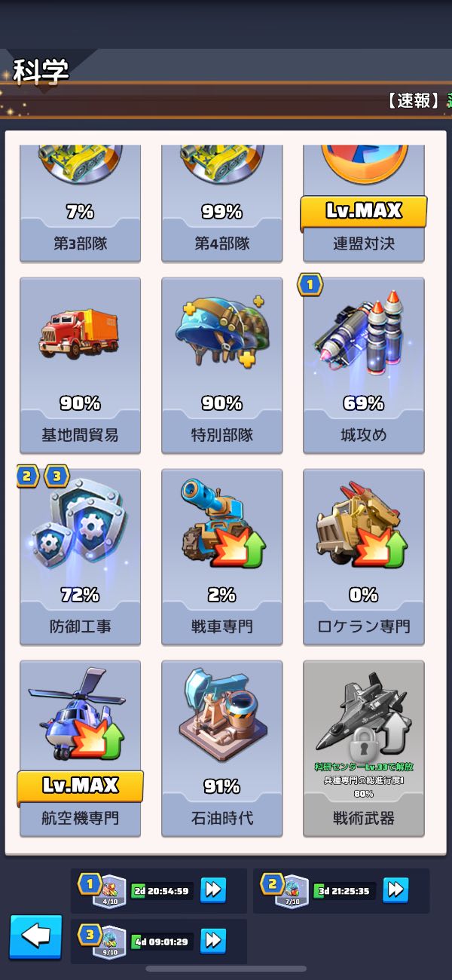Open the 航空機専門 helicopter research
Screen dimensions: 452x980
click(80, 748)
